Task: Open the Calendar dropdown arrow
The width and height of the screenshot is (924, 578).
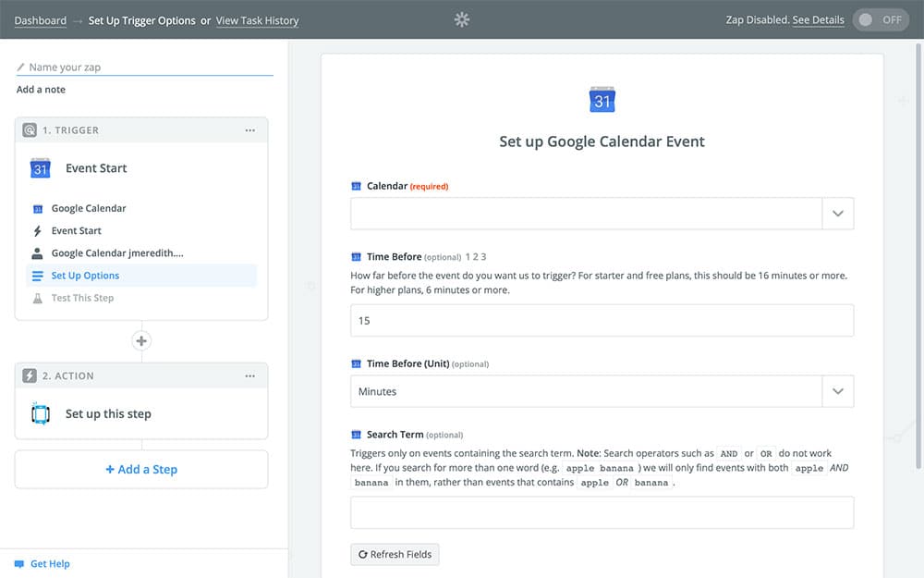Action: tap(837, 213)
